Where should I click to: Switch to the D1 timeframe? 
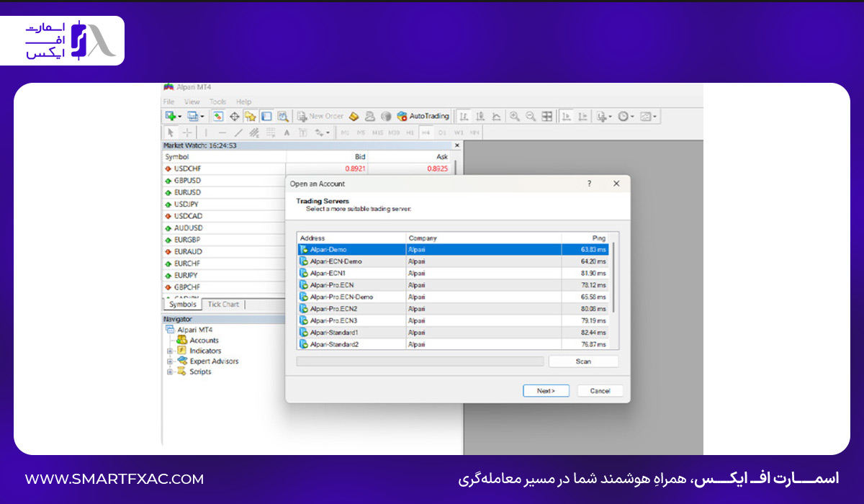click(x=442, y=132)
